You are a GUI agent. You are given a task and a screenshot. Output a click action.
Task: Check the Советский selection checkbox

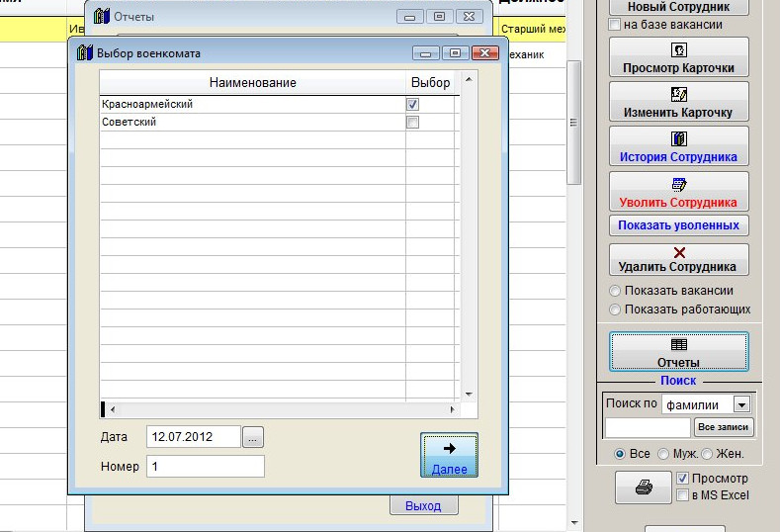412,122
